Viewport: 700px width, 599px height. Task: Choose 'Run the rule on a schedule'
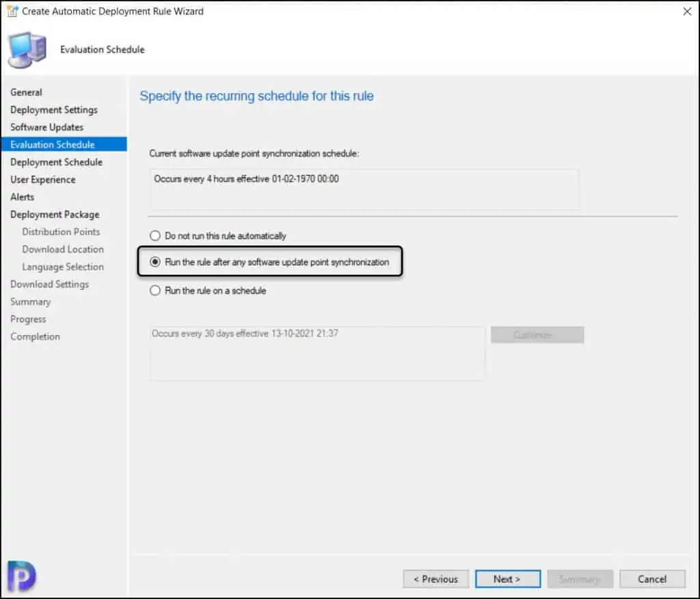pos(155,291)
